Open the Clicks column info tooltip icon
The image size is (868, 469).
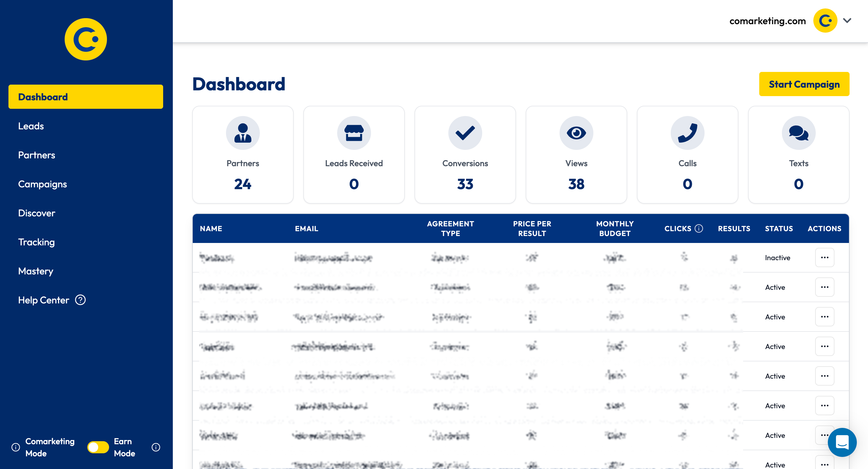[699, 228]
